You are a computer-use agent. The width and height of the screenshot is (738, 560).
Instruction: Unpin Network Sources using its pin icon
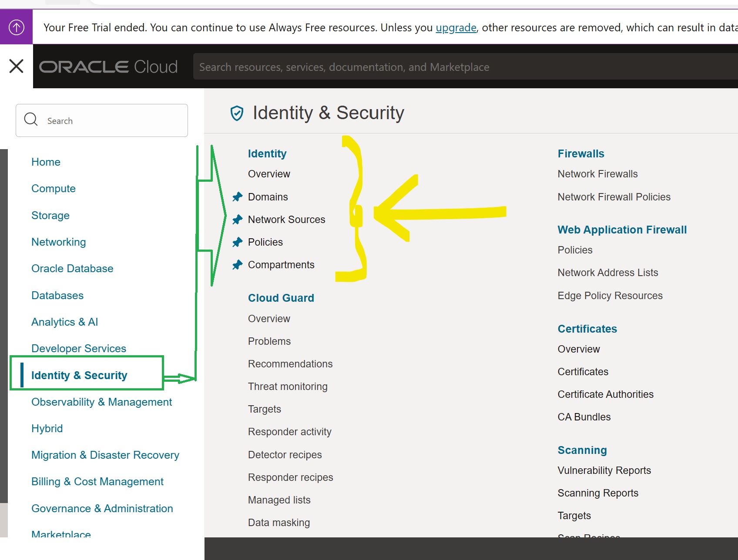tap(237, 220)
